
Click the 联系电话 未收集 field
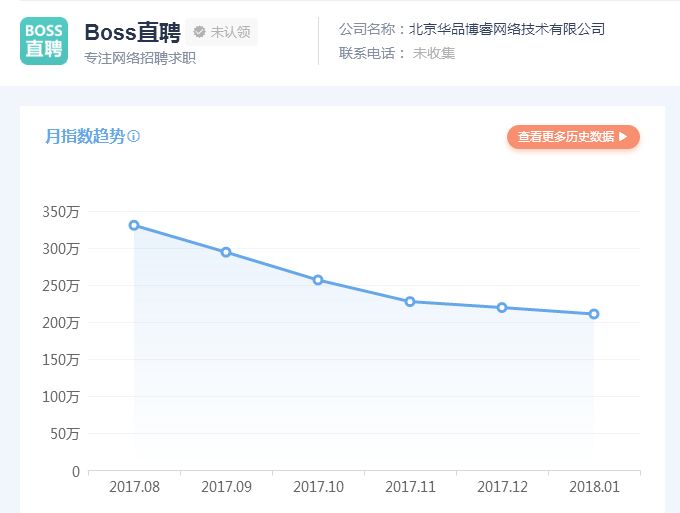(397, 53)
